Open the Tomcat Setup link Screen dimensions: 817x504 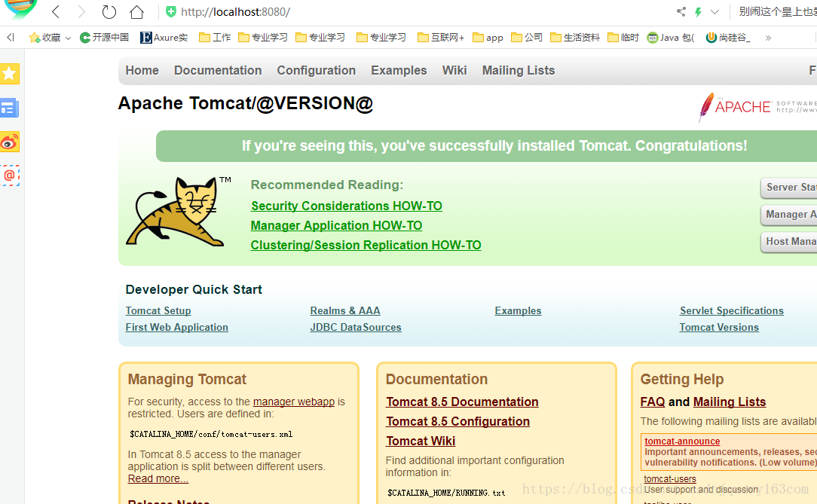point(158,311)
